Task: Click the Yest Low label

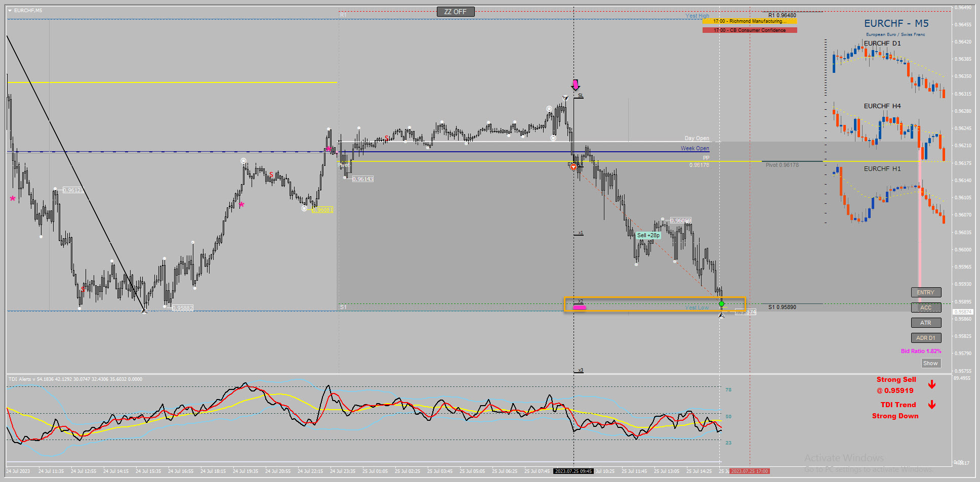Action: [697, 308]
